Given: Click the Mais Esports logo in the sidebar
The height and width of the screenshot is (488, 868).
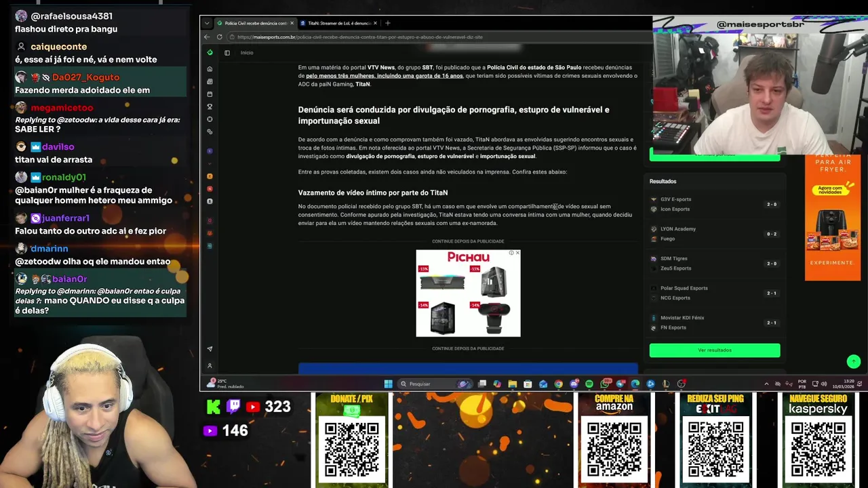Looking at the screenshot, I should click(210, 52).
